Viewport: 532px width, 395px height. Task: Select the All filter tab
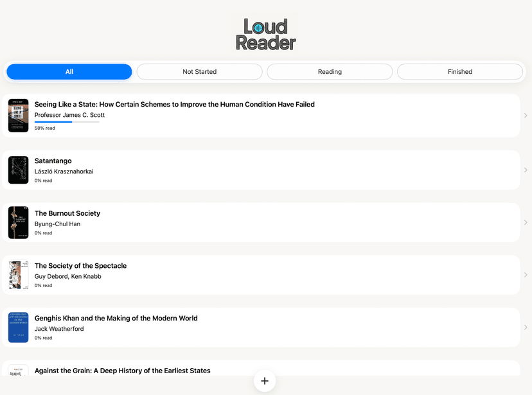coord(69,72)
